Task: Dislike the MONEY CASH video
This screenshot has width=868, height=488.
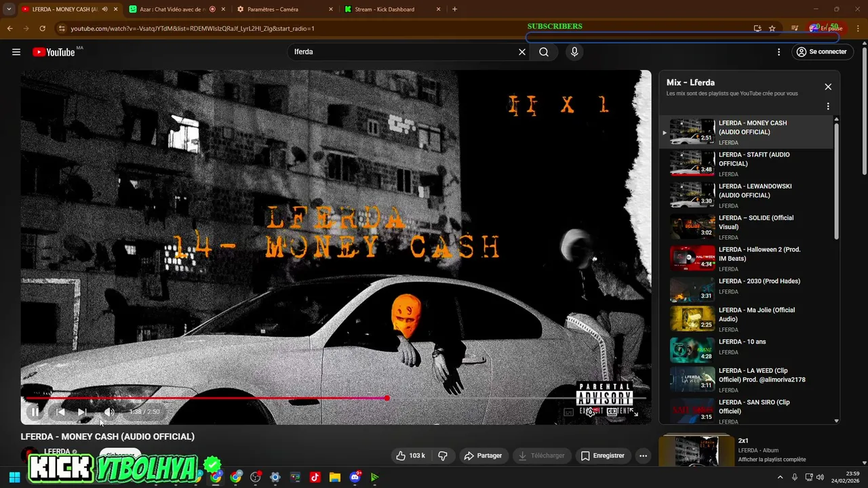Action: (x=443, y=455)
